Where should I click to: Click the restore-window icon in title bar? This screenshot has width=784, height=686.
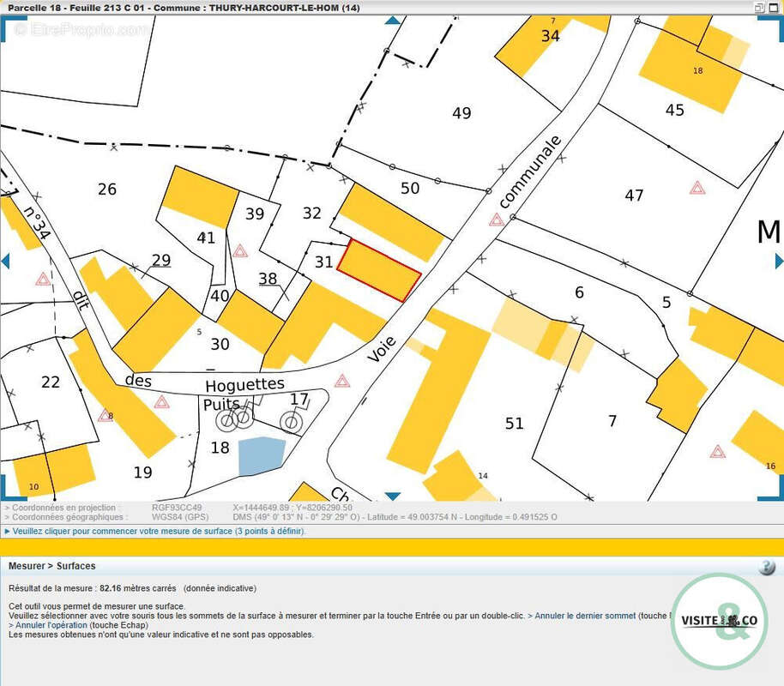(x=759, y=8)
